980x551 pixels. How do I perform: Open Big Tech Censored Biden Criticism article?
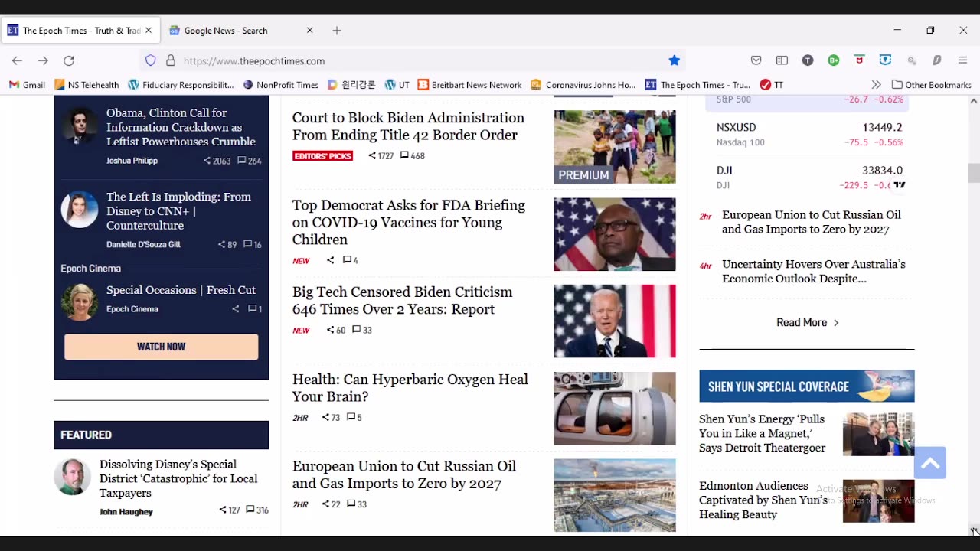(x=403, y=301)
